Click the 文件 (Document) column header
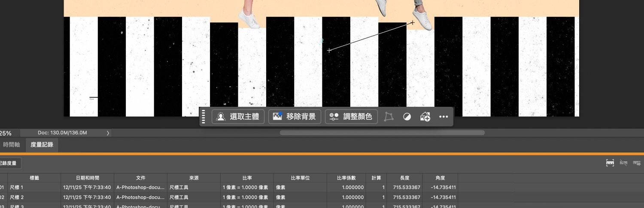The height and width of the screenshot is (208, 644). 141,178
